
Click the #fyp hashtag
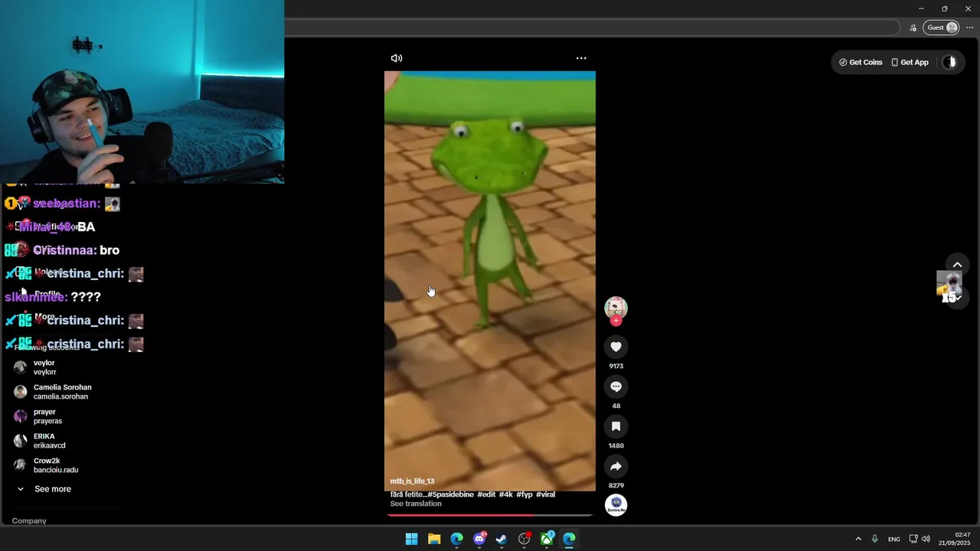tap(524, 494)
